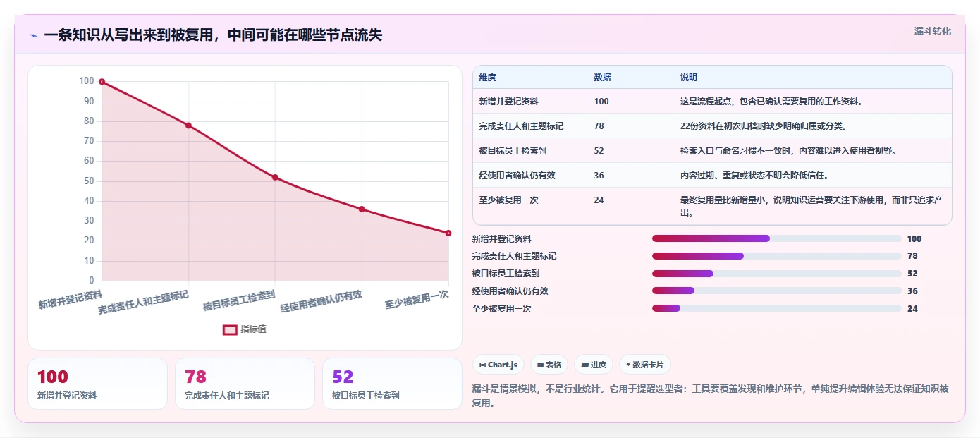Click the progress value 78 beside its bar
980x438 pixels.
tap(912, 256)
